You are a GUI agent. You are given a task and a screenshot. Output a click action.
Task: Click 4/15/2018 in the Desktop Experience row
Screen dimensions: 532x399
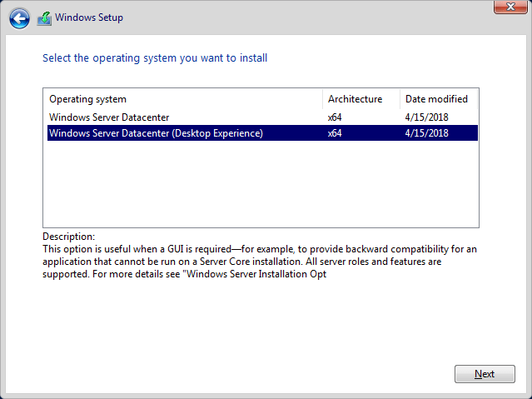(426, 133)
